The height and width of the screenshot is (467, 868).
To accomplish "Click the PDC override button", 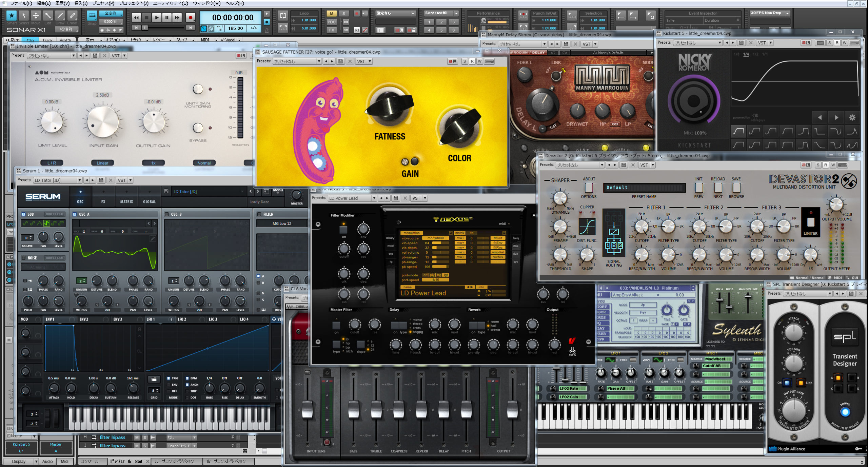I will (331, 22).
